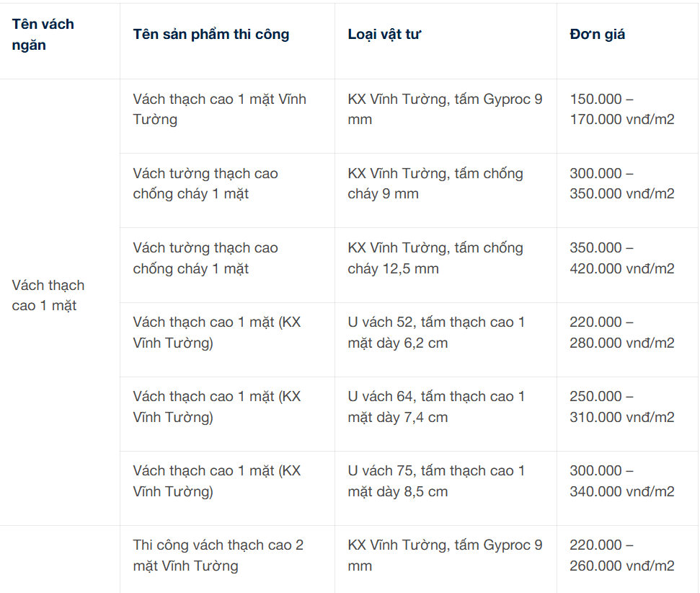Click price 250.000 – 310.000 vnđ/m2
This screenshot has height=593, width=700.
tap(621, 407)
